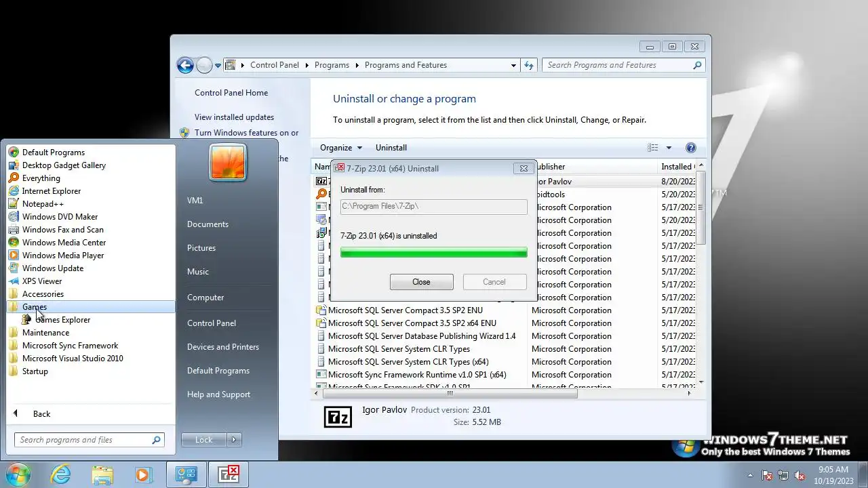Click the clock showing 9:05 AM
The image size is (868, 488).
[x=833, y=470]
